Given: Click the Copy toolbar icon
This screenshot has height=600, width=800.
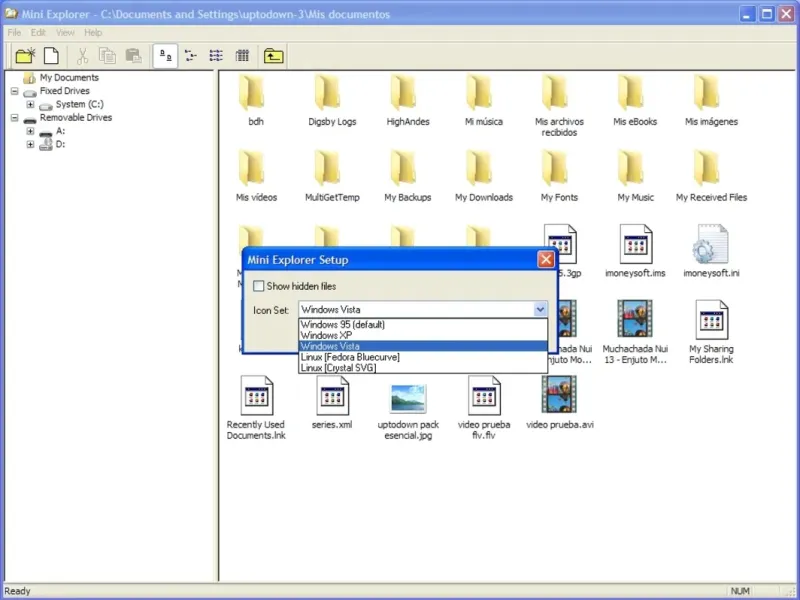Looking at the screenshot, I should (x=107, y=56).
